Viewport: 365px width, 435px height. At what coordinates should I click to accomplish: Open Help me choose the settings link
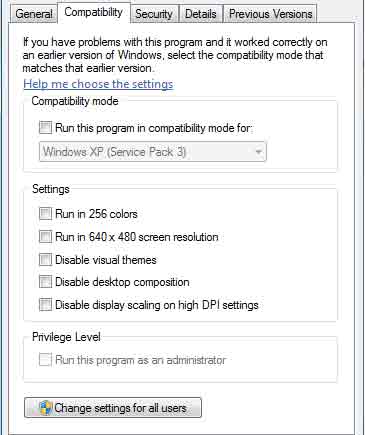coord(98,84)
